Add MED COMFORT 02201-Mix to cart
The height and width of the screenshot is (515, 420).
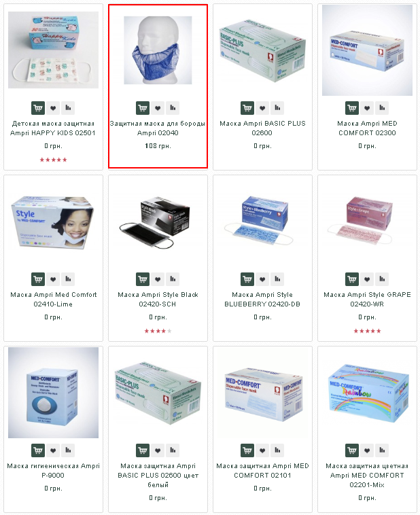(352, 450)
